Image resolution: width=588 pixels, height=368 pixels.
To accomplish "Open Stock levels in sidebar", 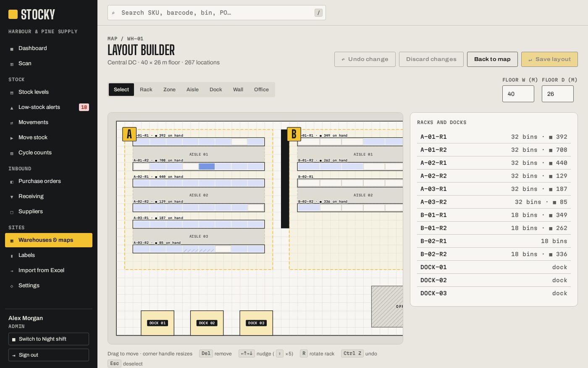I will 49,92.
